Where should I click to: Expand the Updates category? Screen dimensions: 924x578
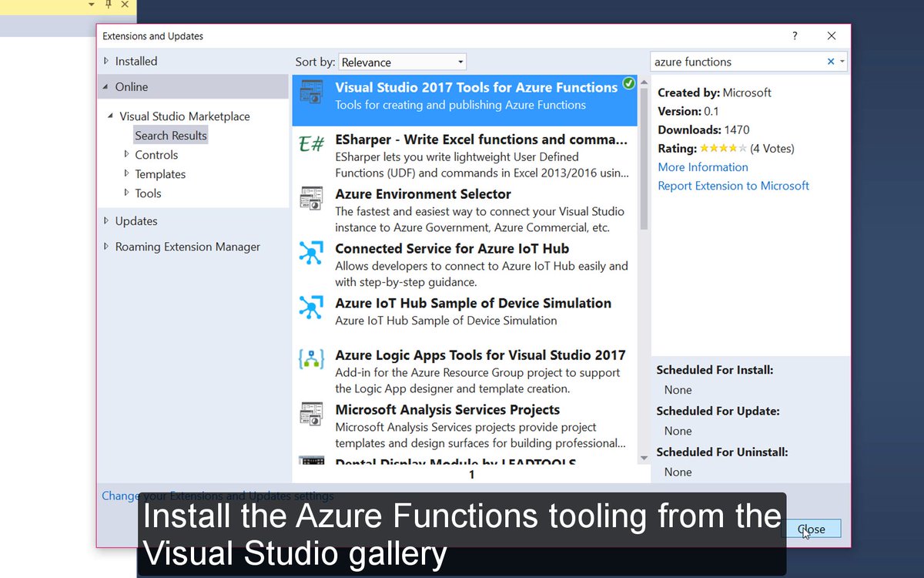coord(106,220)
